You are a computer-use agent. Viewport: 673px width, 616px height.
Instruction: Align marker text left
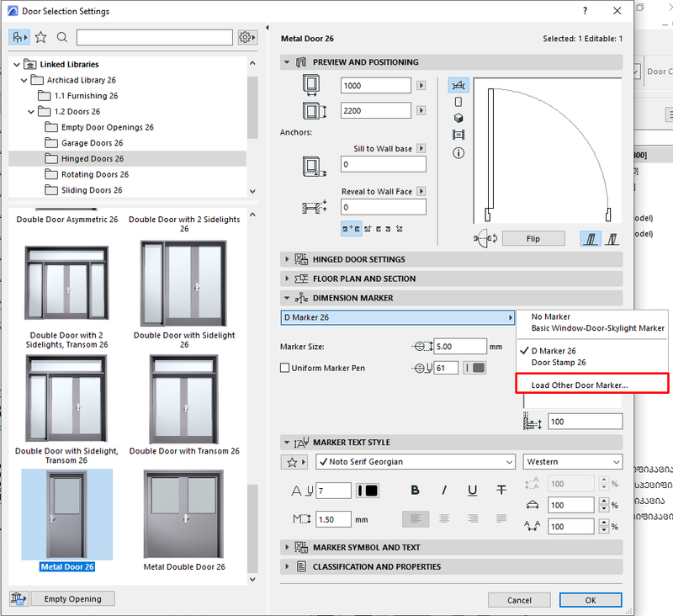coord(416,519)
